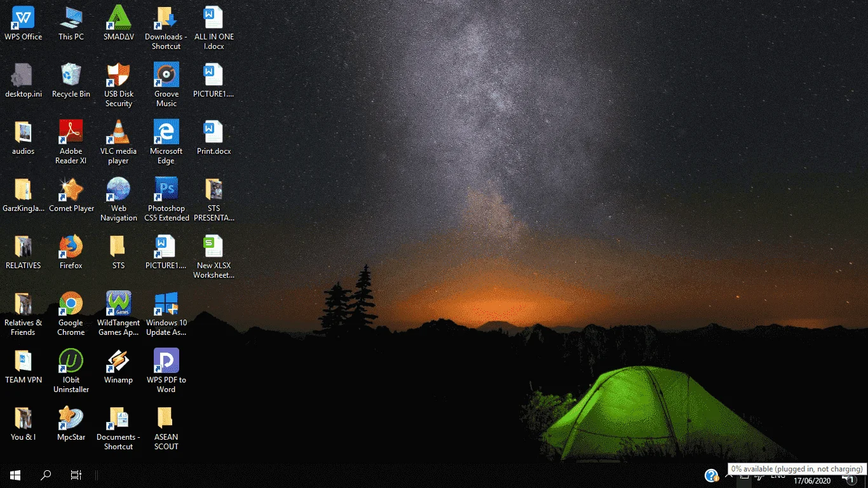Open the Recycle Bin
This screenshot has width=868, height=488.
[x=71, y=81]
